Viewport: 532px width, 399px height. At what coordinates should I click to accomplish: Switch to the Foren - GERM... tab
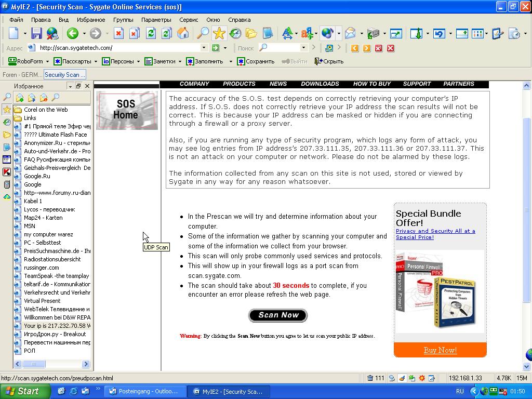click(x=22, y=75)
